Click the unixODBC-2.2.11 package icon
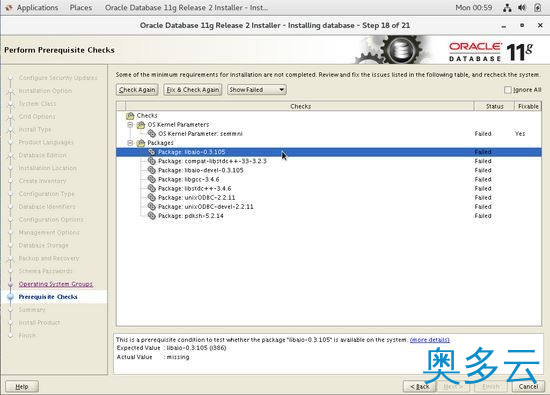Screen dimensions: 550x395 click(x=152, y=198)
